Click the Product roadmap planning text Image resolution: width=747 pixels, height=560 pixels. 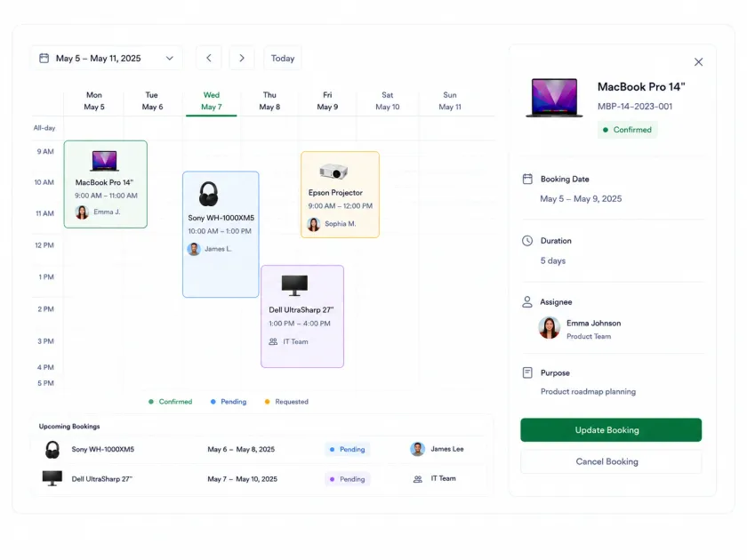[588, 391]
